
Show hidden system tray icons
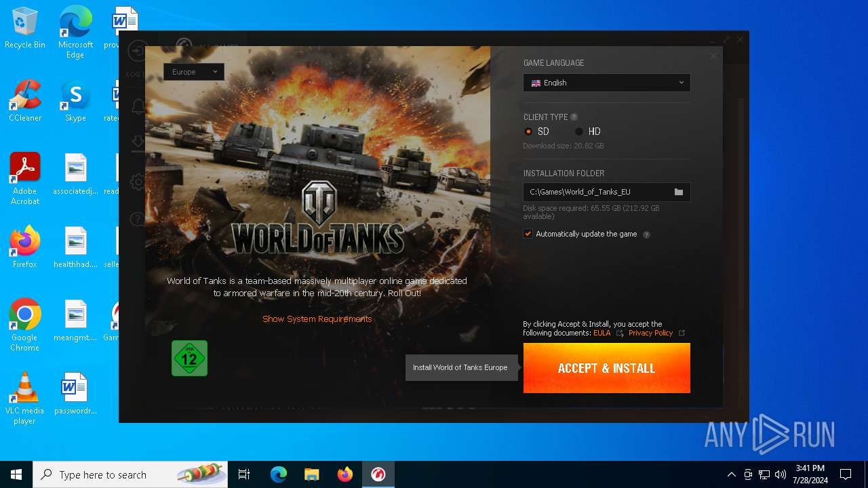731,474
